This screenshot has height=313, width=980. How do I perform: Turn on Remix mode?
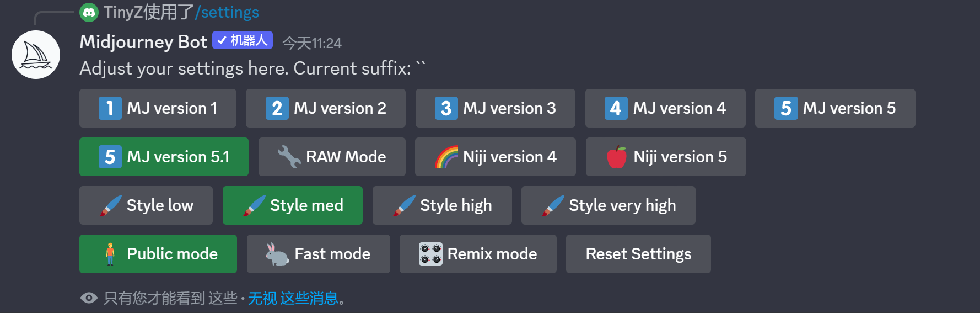(478, 254)
